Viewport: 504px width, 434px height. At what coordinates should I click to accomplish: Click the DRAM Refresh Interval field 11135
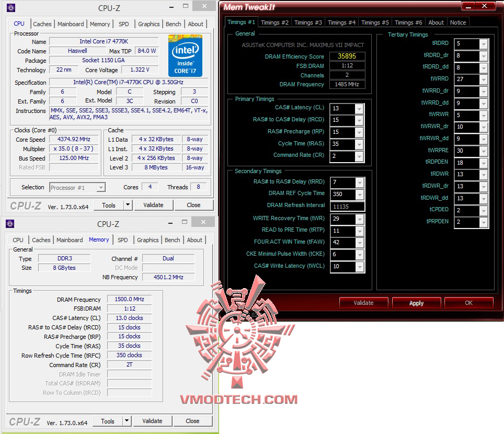(348, 207)
